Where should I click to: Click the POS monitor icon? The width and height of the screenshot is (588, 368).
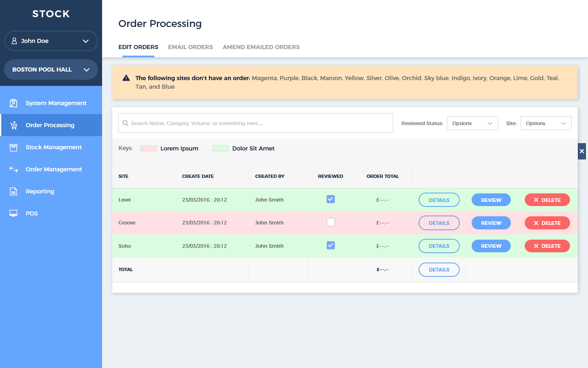tap(13, 213)
